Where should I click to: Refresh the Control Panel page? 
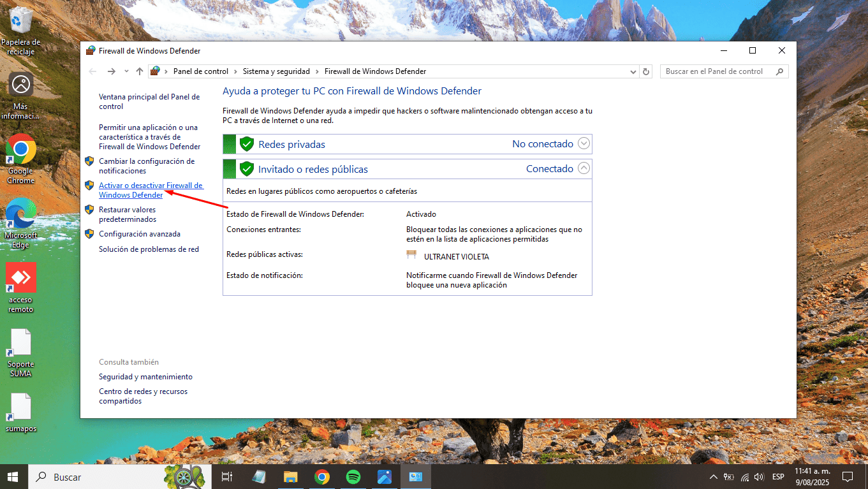pos(646,71)
